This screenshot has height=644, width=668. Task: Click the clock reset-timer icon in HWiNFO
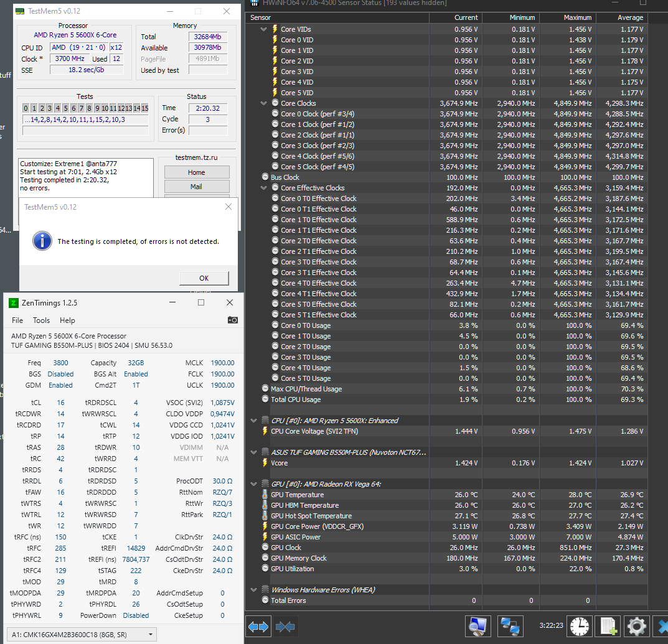click(x=580, y=627)
